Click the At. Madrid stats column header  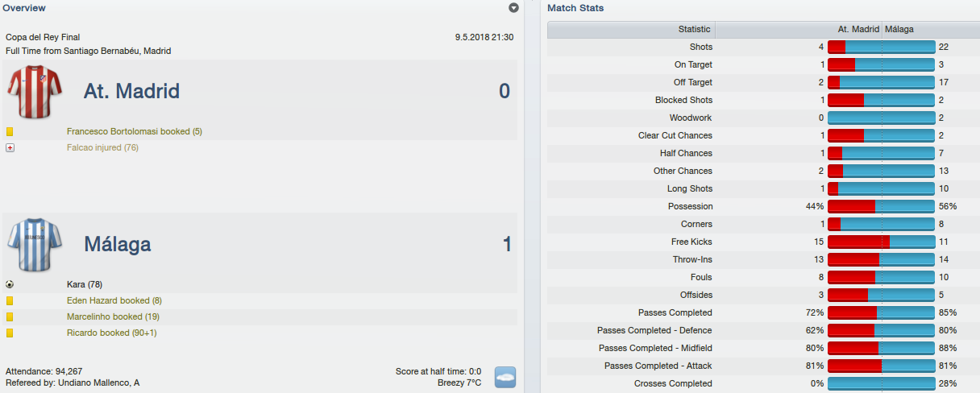pyautogui.click(x=858, y=29)
